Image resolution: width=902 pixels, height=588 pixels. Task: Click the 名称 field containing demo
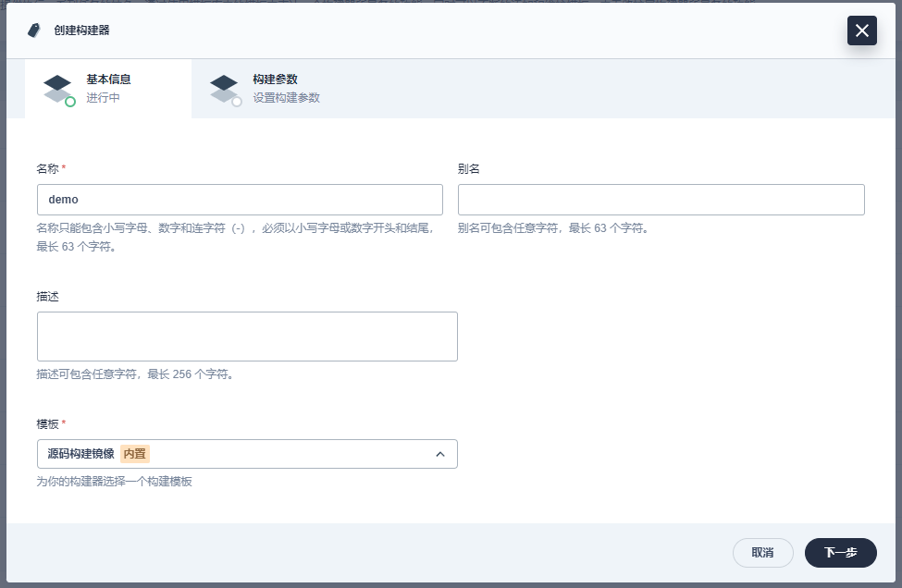[240, 200]
